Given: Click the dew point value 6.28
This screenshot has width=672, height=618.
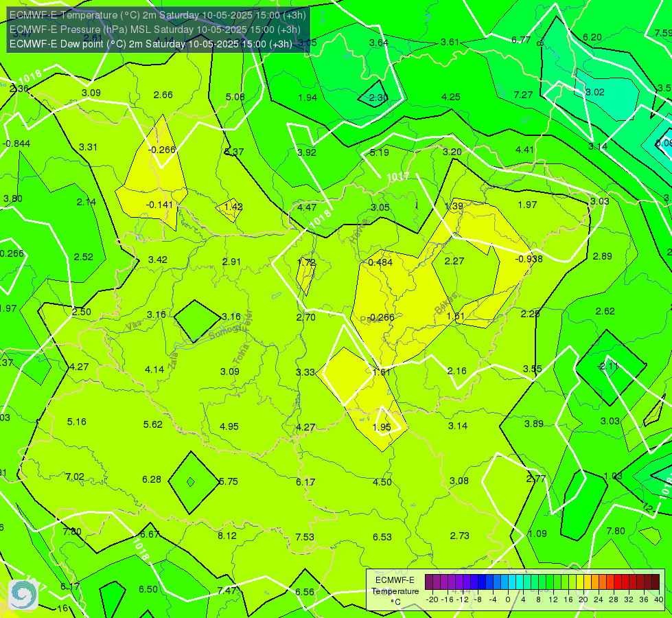Looking at the screenshot, I should click(x=152, y=479).
